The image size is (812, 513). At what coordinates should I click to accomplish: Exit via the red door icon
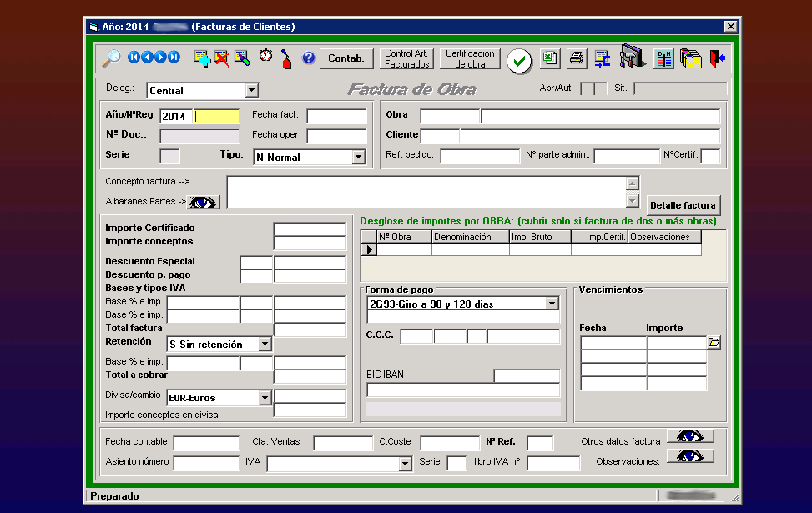click(717, 58)
